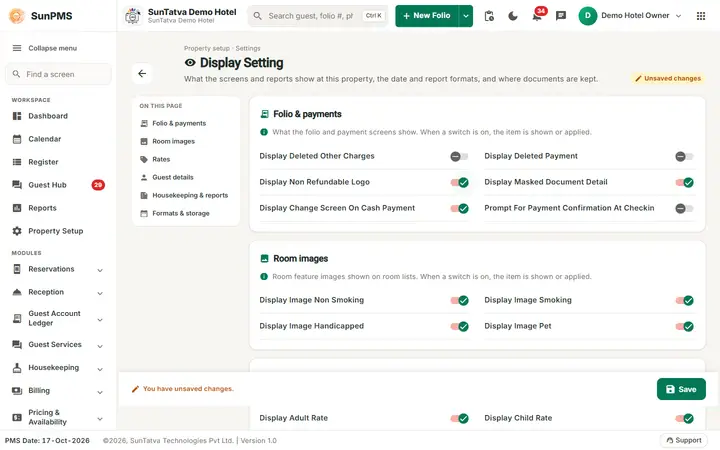Enable Display Deleted Payment switch
The width and height of the screenshot is (720, 450).
tap(684, 156)
